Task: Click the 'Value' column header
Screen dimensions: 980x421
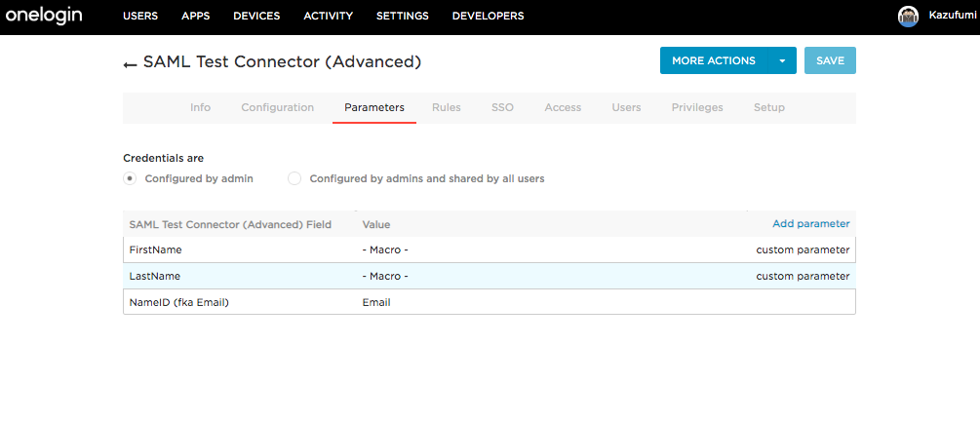Action: (376, 224)
